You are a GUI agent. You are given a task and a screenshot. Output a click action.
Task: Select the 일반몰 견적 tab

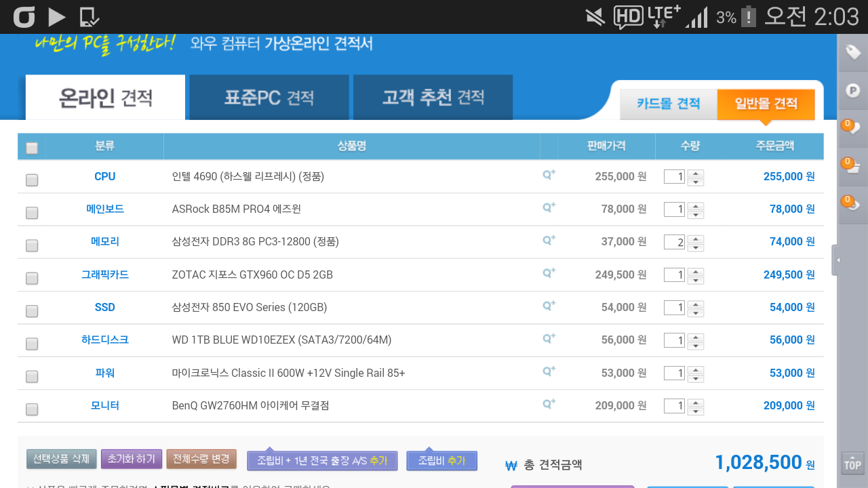766,104
